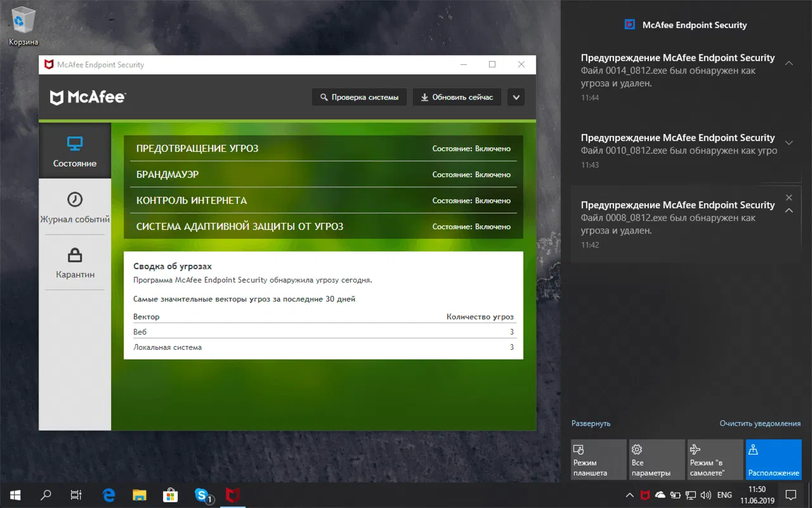Open Skype from the taskbar
The image size is (812, 508).
tap(202, 495)
